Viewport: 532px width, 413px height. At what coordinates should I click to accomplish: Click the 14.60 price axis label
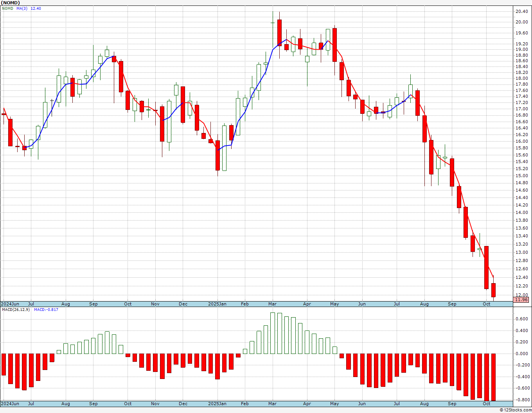click(x=521, y=190)
